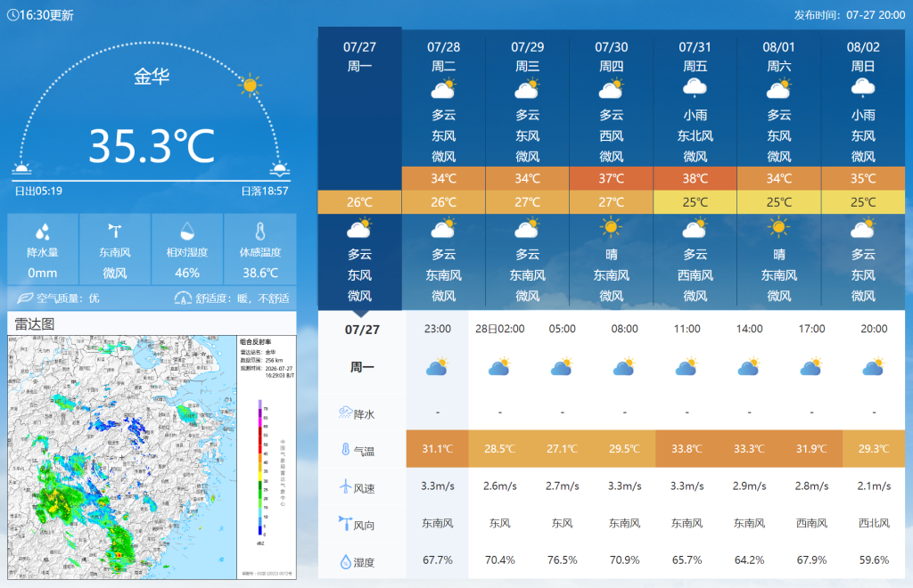This screenshot has width=913, height=588.
Task: Select the 07/27 周一 forecast tab
Action: coord(360,168)
